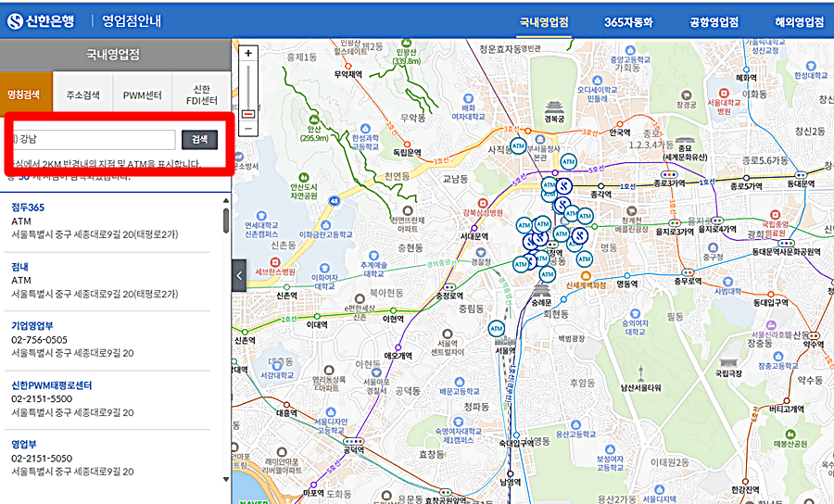Viewport: 834px width, 504px height.
Task: Switch to 주소검색 tab
Action: click(x=83, y=95)
